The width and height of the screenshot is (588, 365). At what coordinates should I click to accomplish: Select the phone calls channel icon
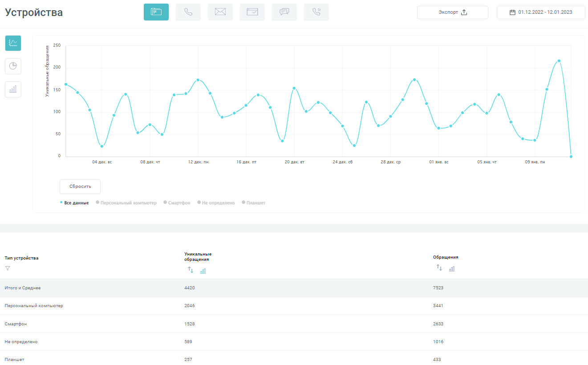188,12
